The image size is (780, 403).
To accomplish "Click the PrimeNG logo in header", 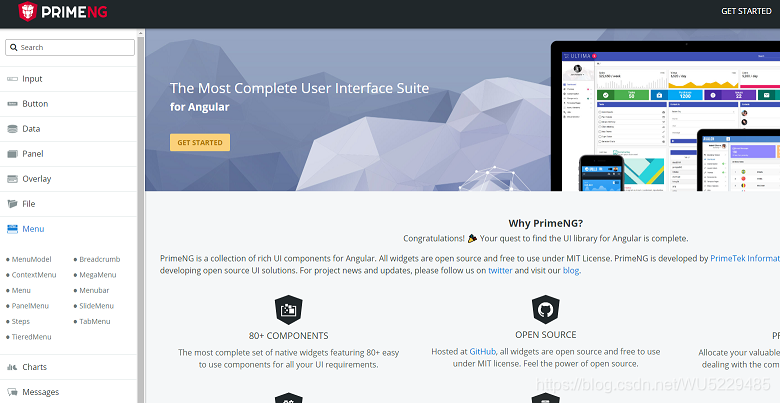I will tap(63, 11).
